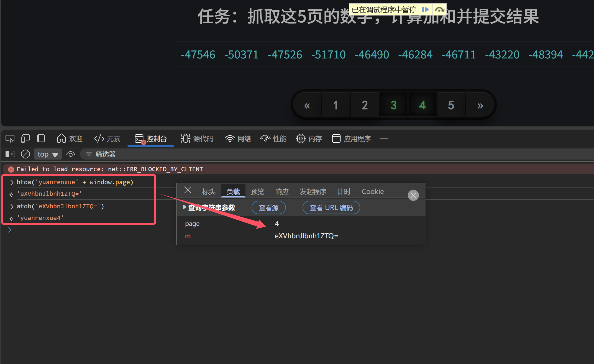This screenshot has height=364, width=594.
Task: Click the clear console icon
Action: coord(25,154)
